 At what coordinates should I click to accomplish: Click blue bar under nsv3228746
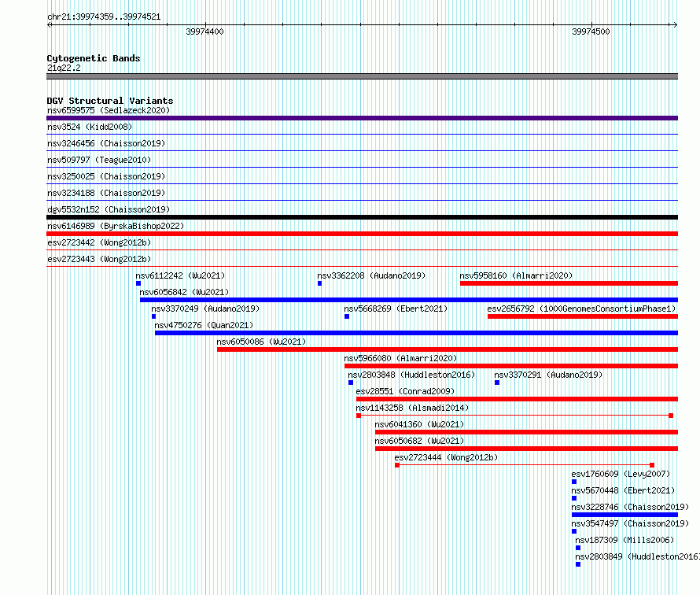[x=625, y=515]
